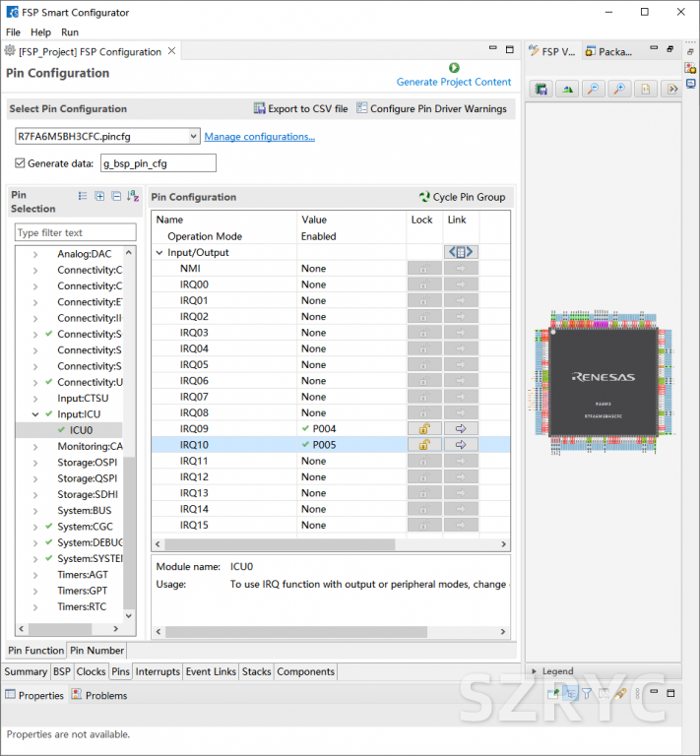The width and height of the screenshot is (700, 756).
Task: Toggle the lock for IRQ10 pin
Action: [423, 445]
